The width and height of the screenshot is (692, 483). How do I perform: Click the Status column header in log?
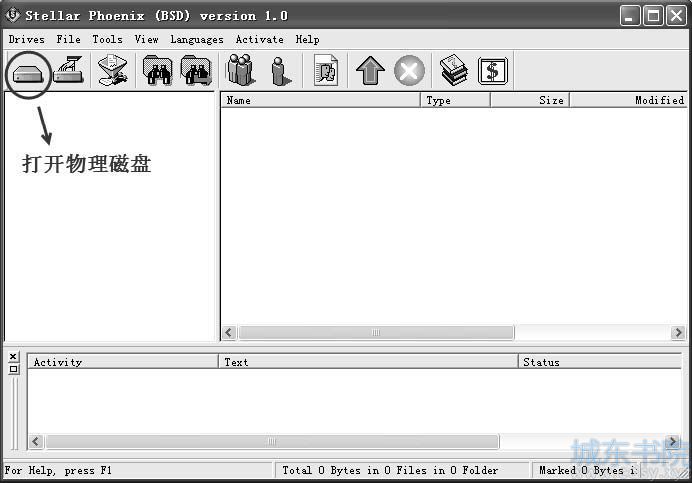pyautogui.click(x=600, y=362)
